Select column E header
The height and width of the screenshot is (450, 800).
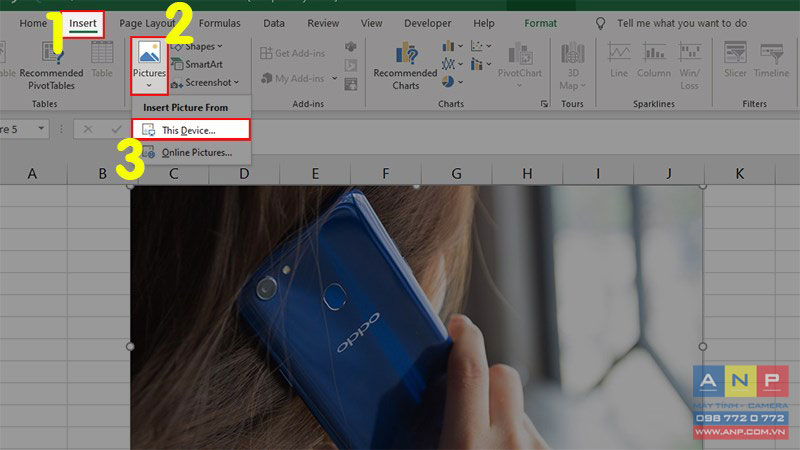pyautogui.click(x=315, y=173)
